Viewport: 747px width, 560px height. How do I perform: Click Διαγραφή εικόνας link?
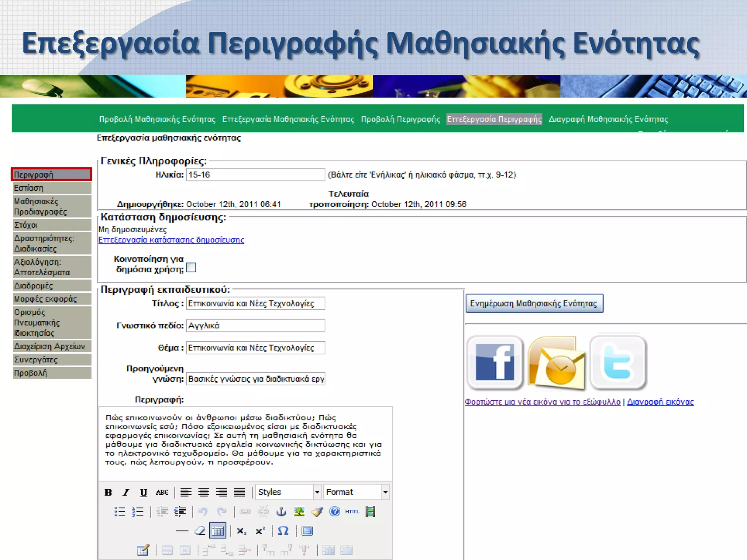pos(660,402)
